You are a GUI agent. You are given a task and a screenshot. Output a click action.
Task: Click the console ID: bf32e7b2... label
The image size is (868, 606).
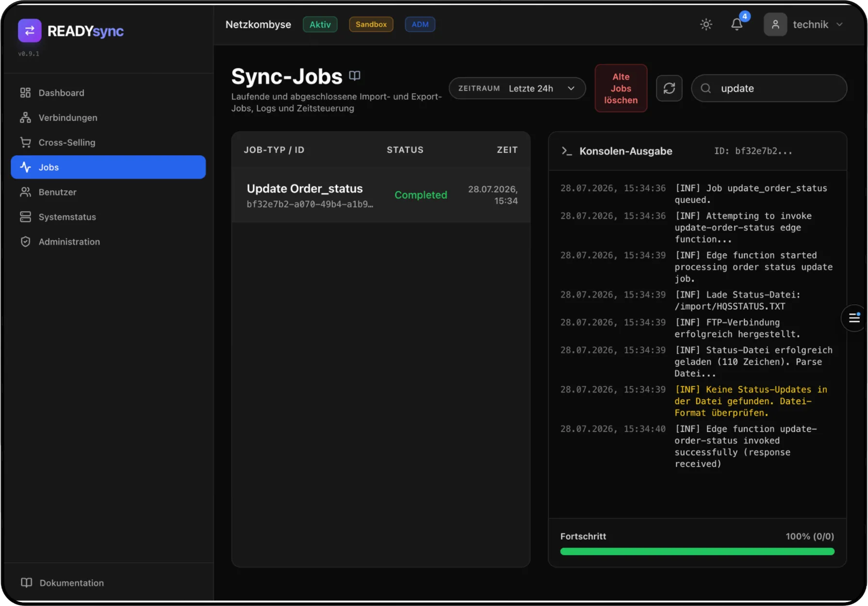click(753, 151)
